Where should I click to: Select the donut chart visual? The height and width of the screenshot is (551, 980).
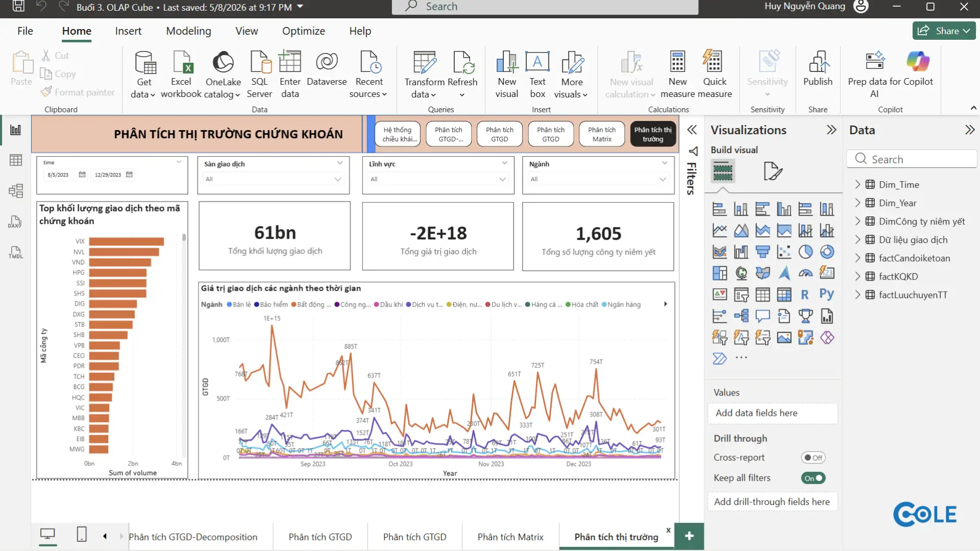(827, 252)
